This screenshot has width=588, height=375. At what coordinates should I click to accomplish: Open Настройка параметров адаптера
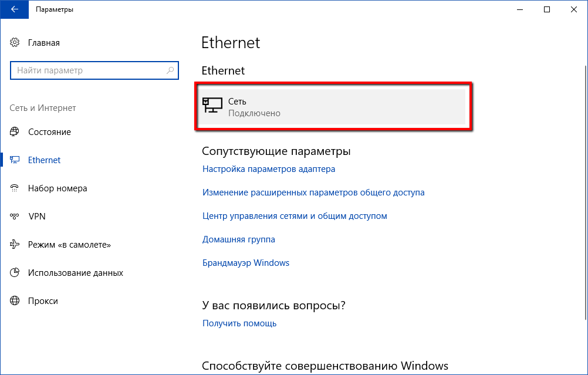click(x=268, y=168)
